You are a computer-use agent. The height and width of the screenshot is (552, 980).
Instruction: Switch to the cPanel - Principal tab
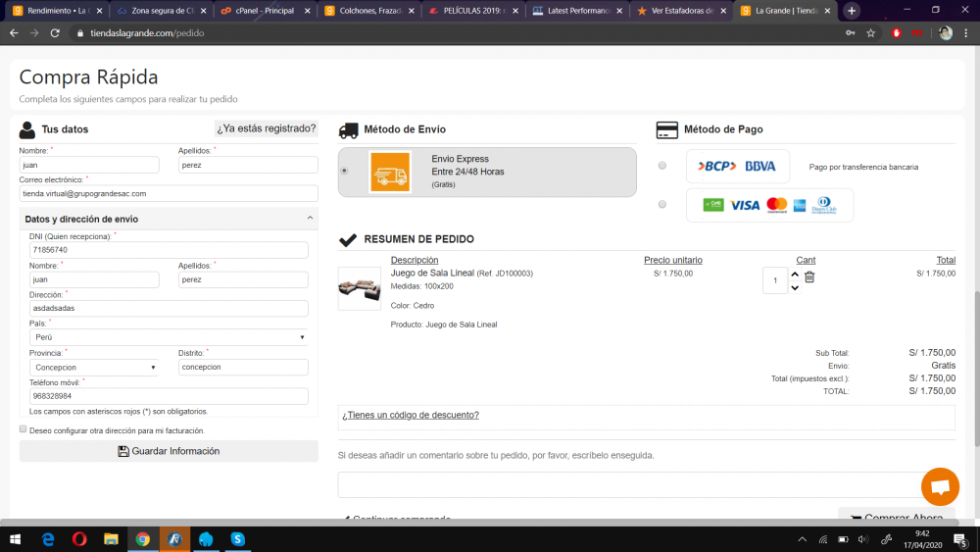[265, 11]
